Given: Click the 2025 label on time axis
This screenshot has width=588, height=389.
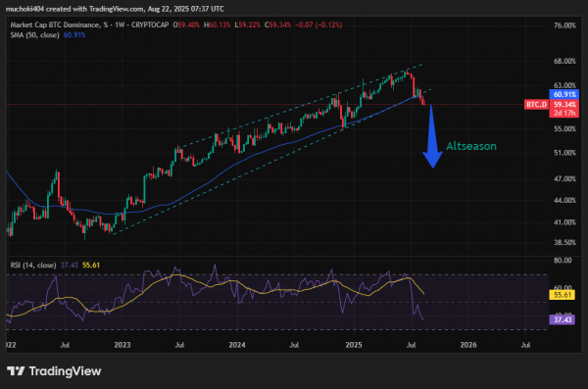Looking at the screenshot, I should pos(354,345).
